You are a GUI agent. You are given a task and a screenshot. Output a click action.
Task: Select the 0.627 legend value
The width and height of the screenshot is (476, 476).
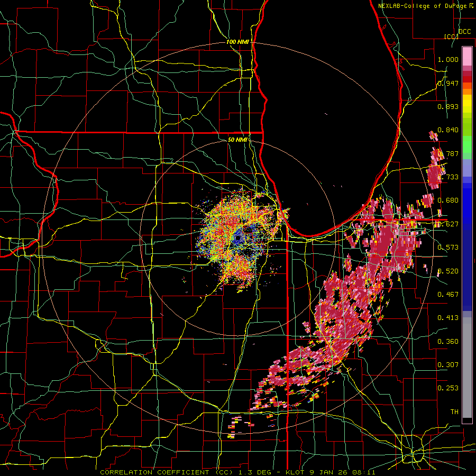pos(448,224)
